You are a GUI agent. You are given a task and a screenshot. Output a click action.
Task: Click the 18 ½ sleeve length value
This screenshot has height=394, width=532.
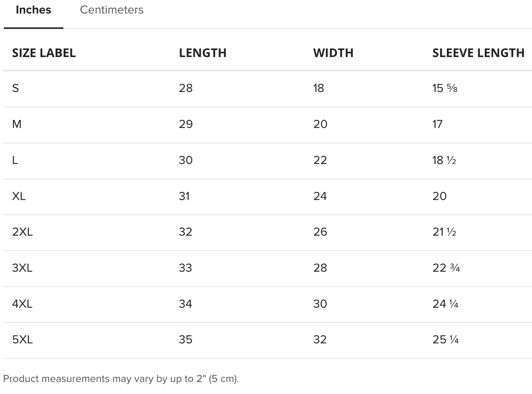[x=444, y=160]
